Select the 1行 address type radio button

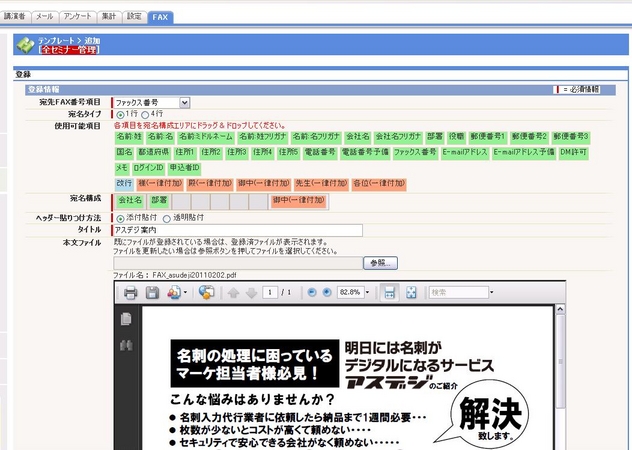pos(120,115)
